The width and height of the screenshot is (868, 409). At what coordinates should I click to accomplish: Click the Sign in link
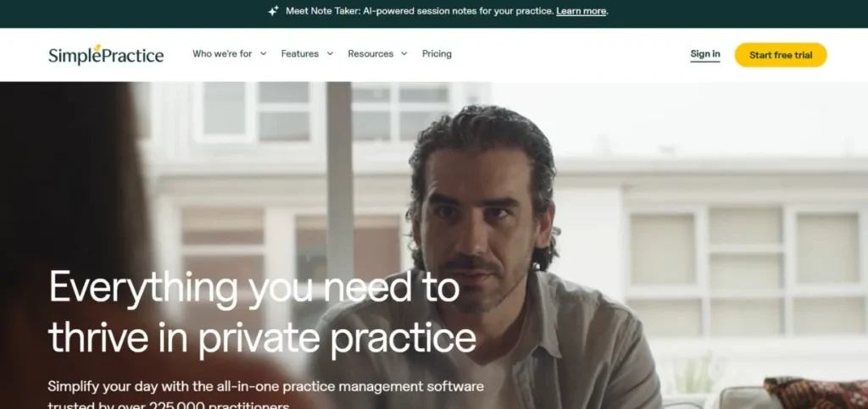(x=705, y=54)
